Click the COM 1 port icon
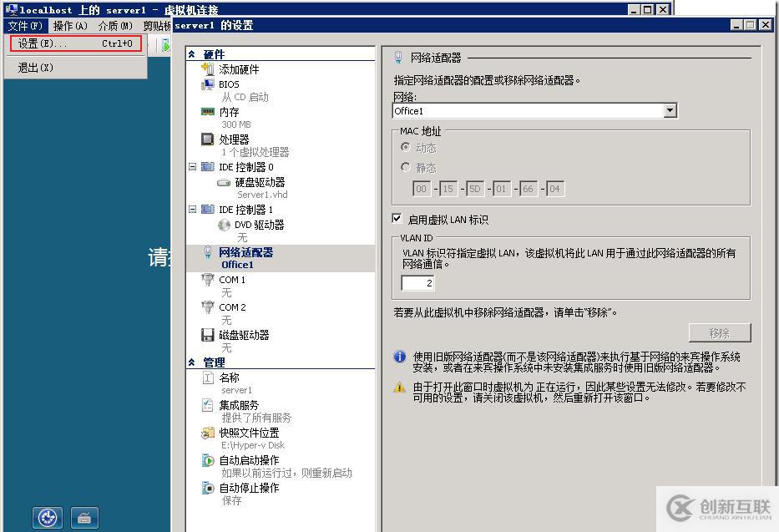779x532 pixels. click(x=208, y=280)
